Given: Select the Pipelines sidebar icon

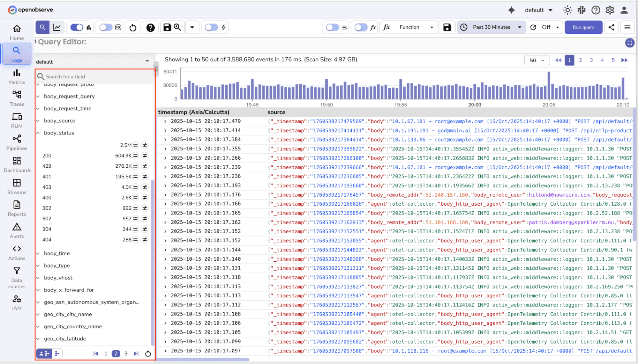Looking at the screenshot, I should tap(17, 142).
